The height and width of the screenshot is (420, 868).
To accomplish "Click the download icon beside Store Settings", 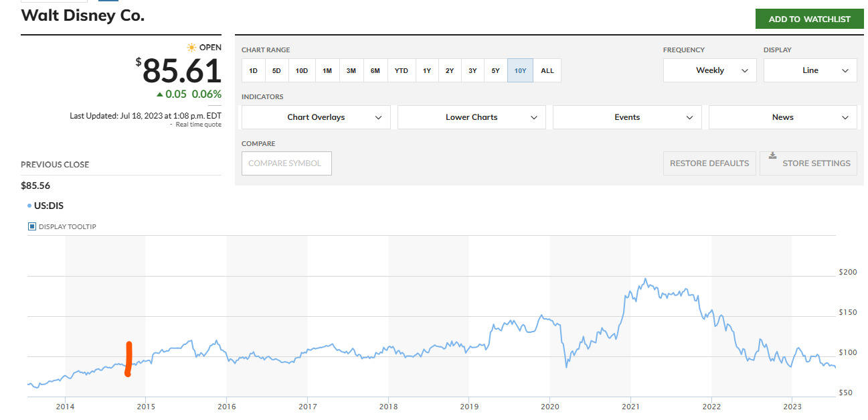I will pyautogui.click(x=772, y=156).
